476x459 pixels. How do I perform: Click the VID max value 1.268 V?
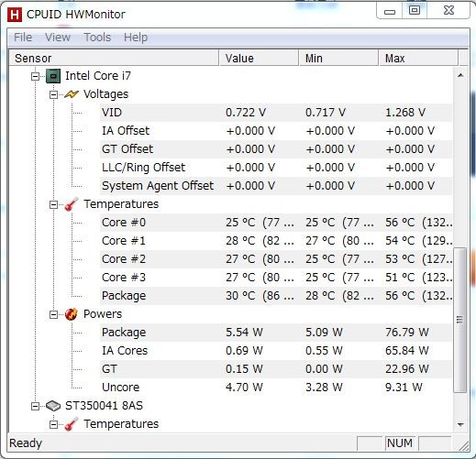coord(405,113)
